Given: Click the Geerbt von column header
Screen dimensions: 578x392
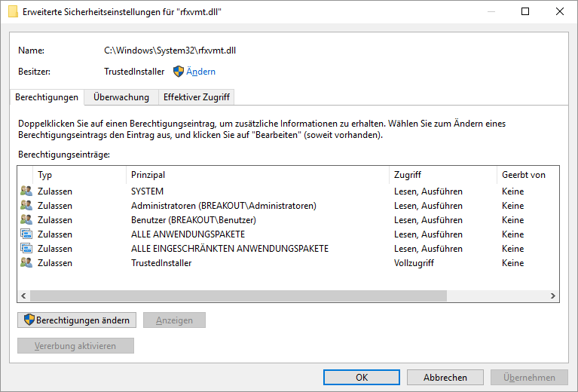Looking at the screenshot, I should tap(528, 175).
